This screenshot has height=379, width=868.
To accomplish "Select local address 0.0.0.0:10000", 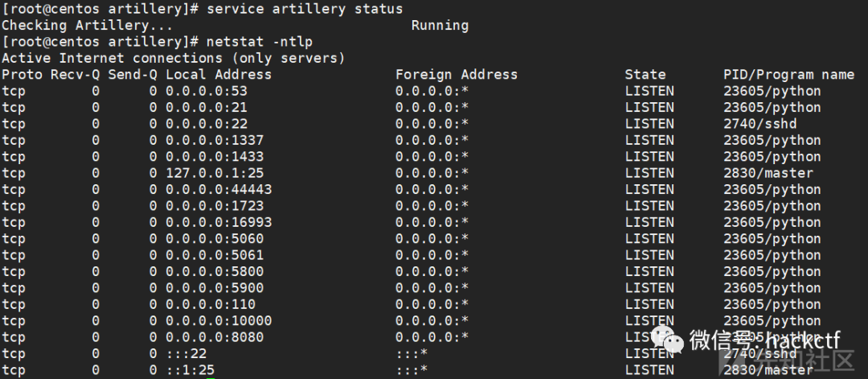I will point(219,321).
